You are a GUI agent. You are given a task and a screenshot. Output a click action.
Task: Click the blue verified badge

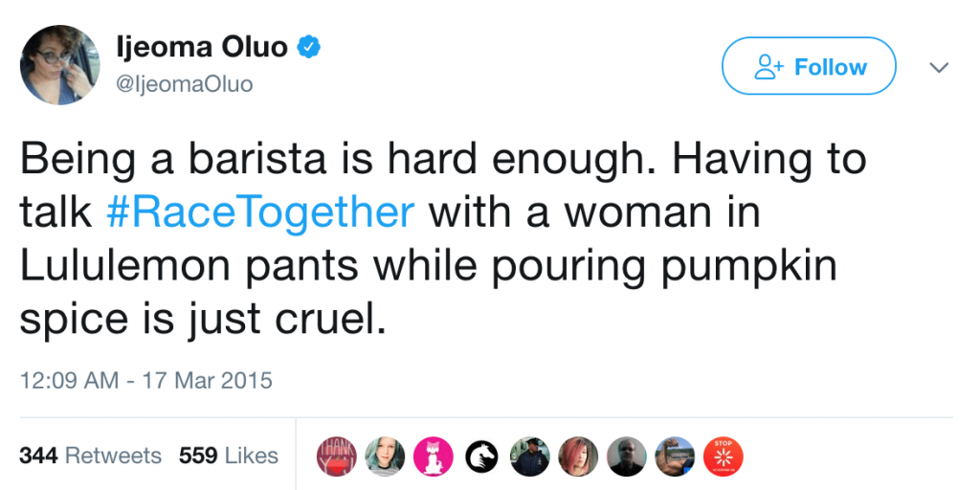tap(309, 47)
